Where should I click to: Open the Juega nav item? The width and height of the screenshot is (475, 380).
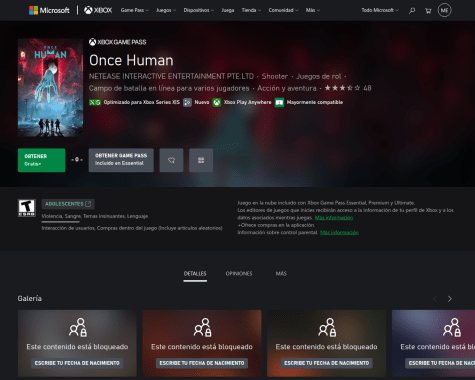tap(228, 10)
